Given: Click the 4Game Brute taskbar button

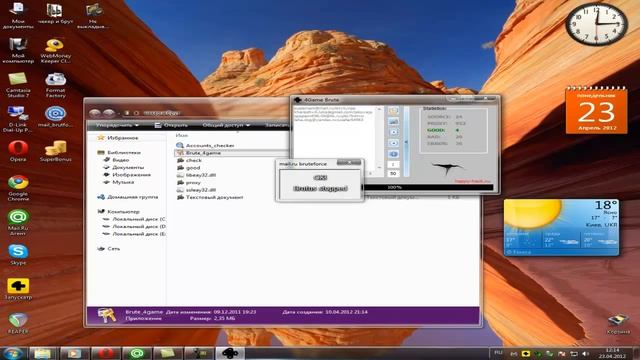Looking at the screenshot, I should coord(230,353).
